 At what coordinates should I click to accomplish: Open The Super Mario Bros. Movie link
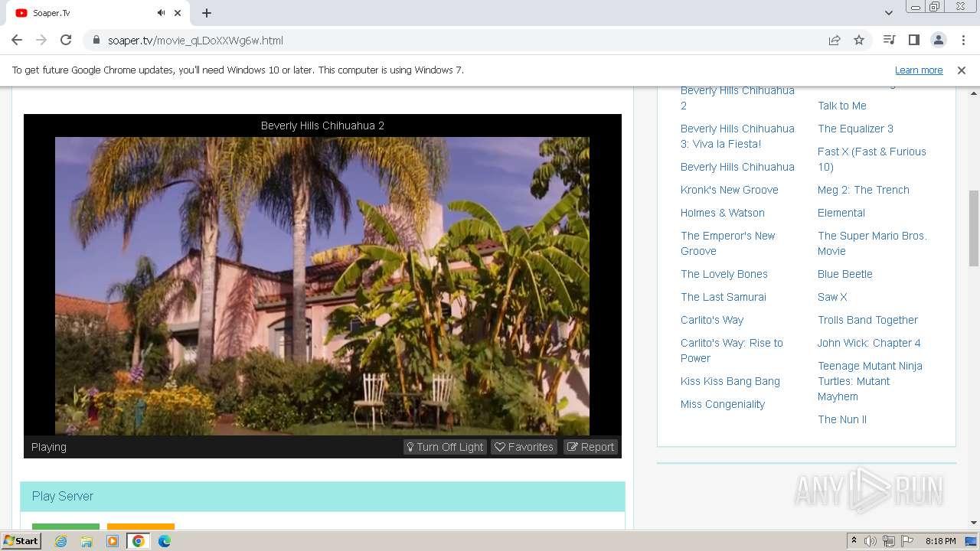click(x=872, y=243)
